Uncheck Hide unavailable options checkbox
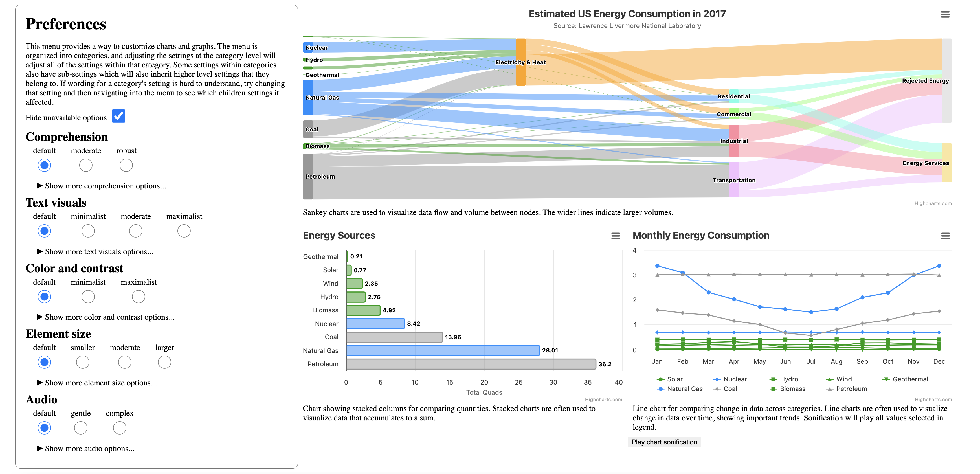Image resolution: width=980 pixels, height=474 pixels. pos(118,117)
